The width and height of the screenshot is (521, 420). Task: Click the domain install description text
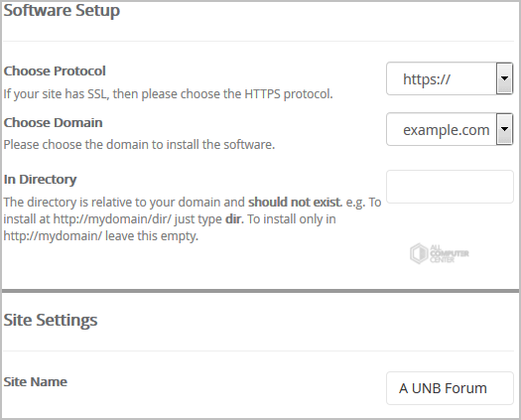[x=139, y=145]
